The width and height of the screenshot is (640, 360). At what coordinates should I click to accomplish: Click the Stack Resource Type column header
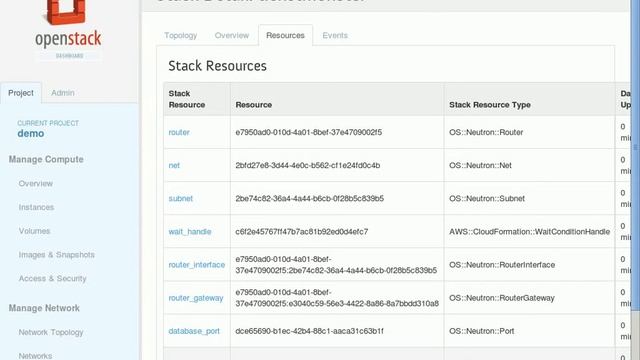tap(529, 99)
